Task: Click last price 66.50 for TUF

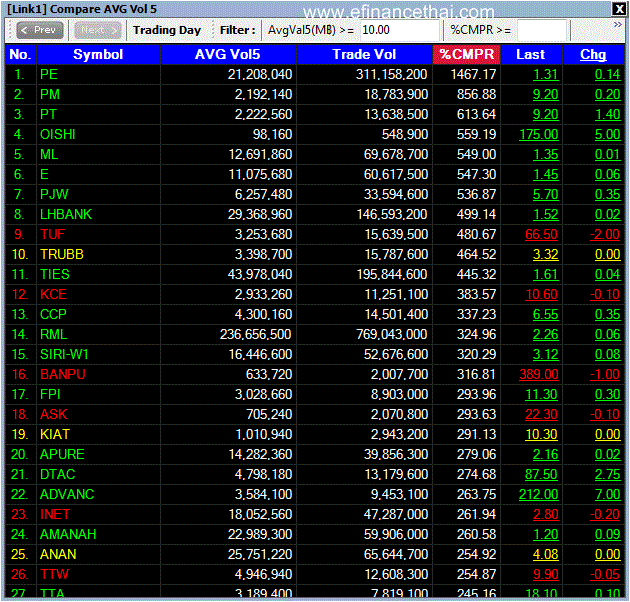Action: [542, 234]
